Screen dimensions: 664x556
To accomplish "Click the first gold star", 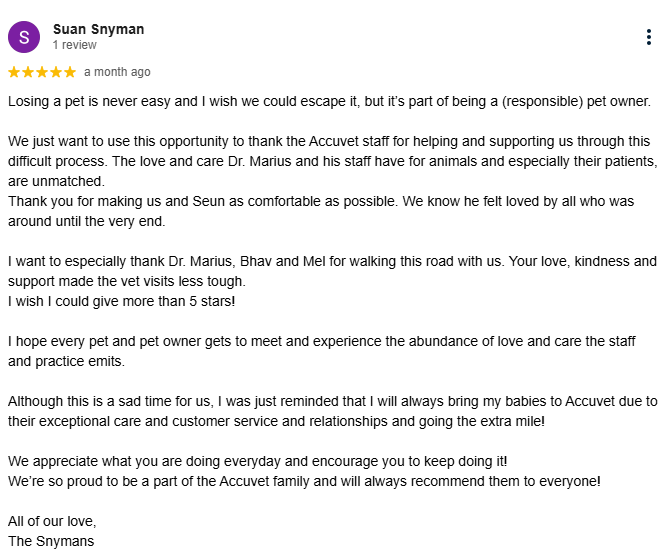I will pos(14,72).
